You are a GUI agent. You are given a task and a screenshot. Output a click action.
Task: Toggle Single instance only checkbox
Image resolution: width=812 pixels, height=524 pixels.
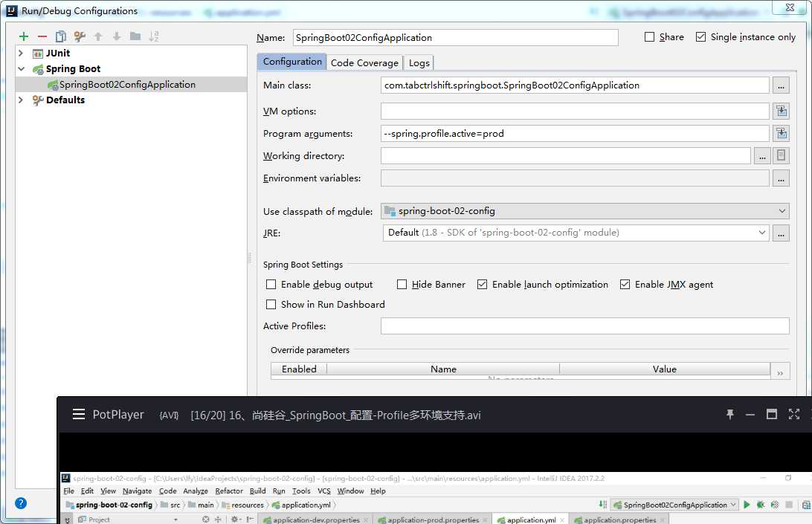[700, 36]
